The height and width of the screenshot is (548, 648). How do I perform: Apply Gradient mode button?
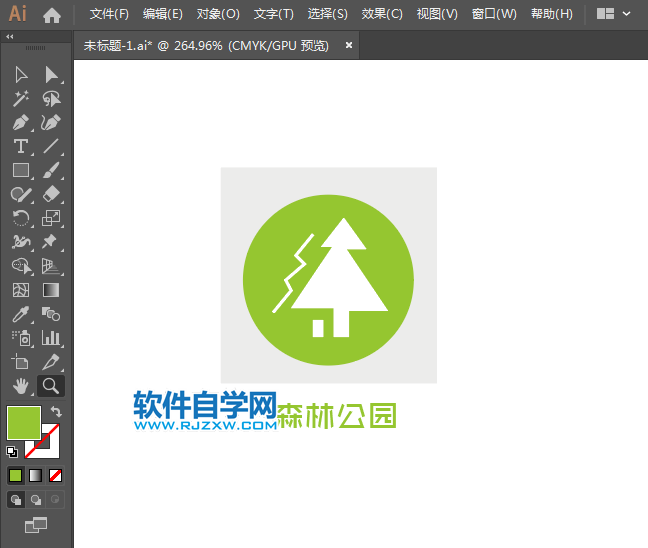coord(36,476)
